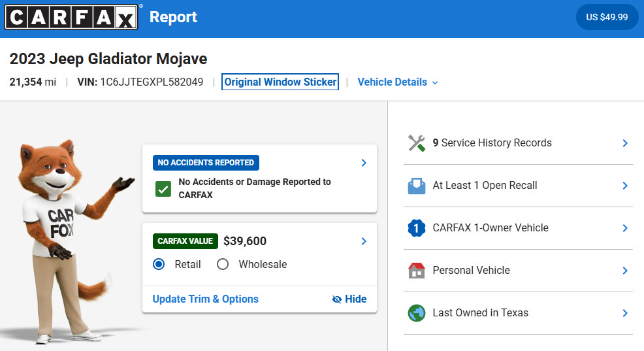Click the green checkmark No Accidents icon
The image size is (644, 351).
[163, 189]
